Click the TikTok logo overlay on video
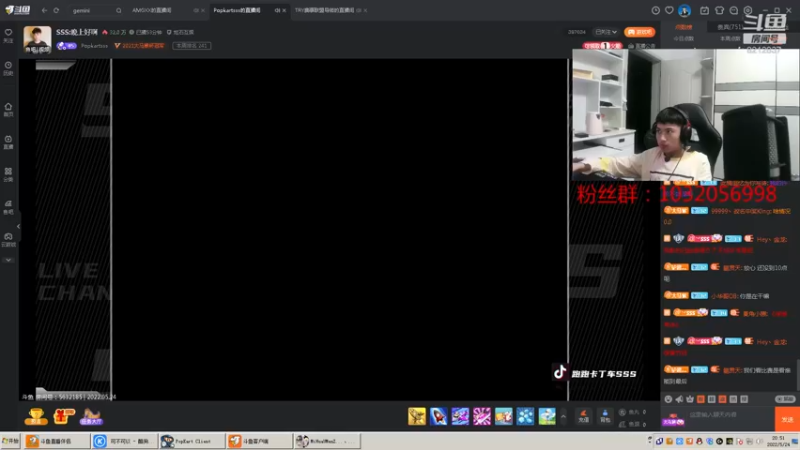This screenshot has width=800, height=450. (x=560, y=372)
